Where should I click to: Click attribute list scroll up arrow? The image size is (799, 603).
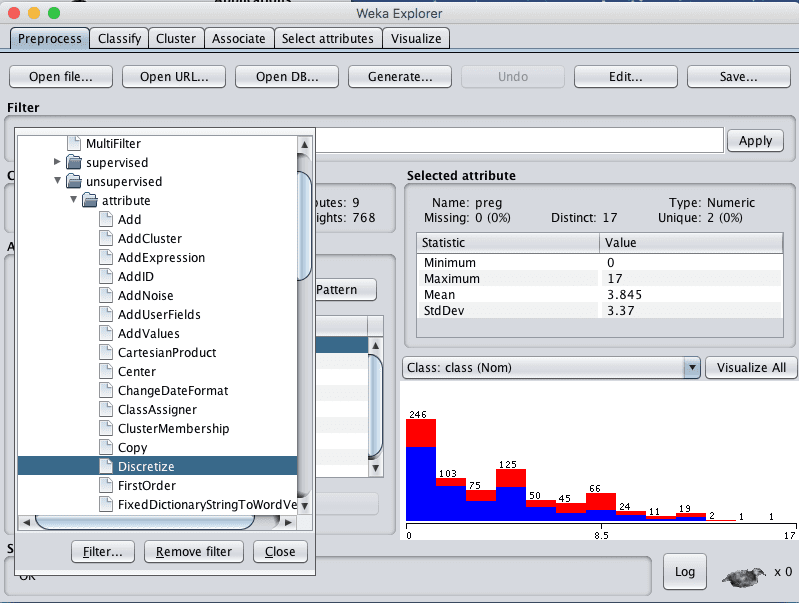(376, 345)
